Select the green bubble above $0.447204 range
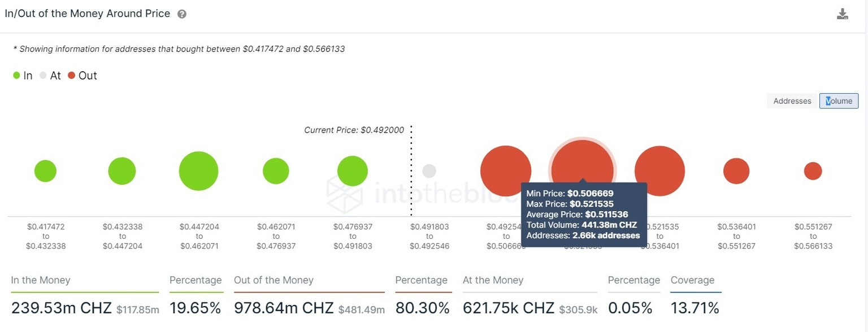The width and height of the screenshot is (868, 332). pos(198,171)
